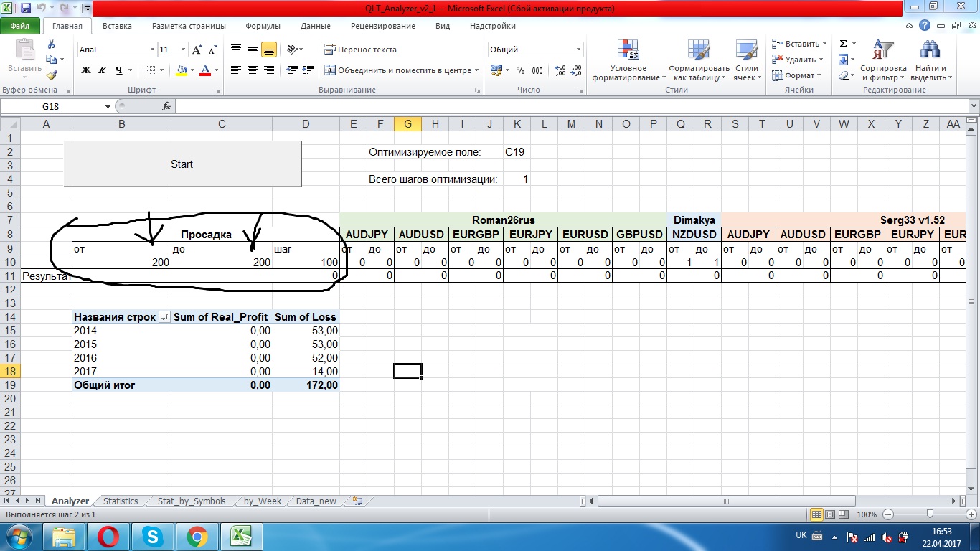
Task: Switch to the Рецензирование tab
Action: click(382, 26)
